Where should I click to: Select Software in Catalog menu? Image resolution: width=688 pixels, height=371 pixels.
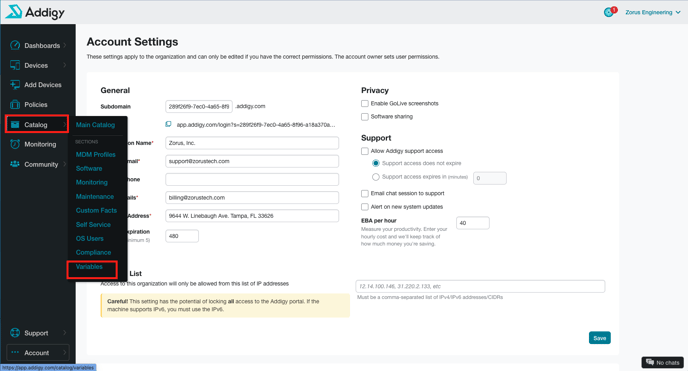[x=89, y=168]
